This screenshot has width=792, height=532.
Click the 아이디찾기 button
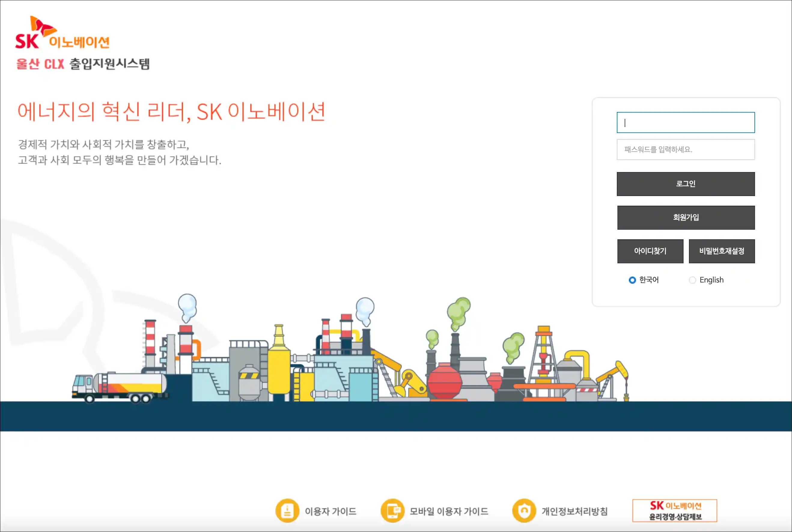click(650, 251)
